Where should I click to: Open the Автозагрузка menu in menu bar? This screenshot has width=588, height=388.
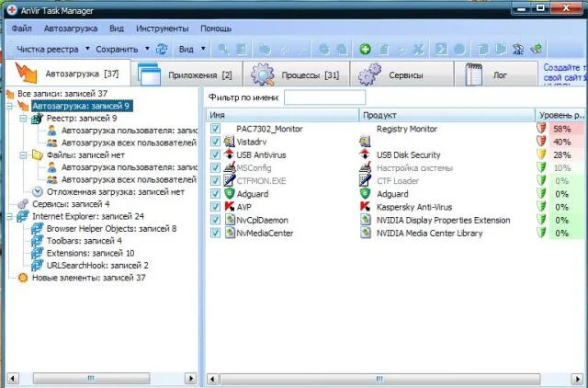(71, 29)
